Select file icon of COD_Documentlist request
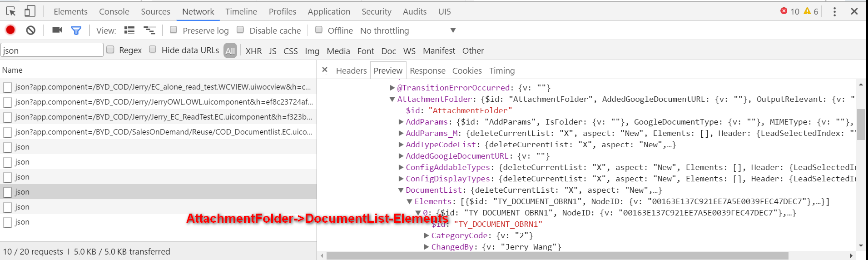Screen dimensions: 868x260 pos(7,132)
